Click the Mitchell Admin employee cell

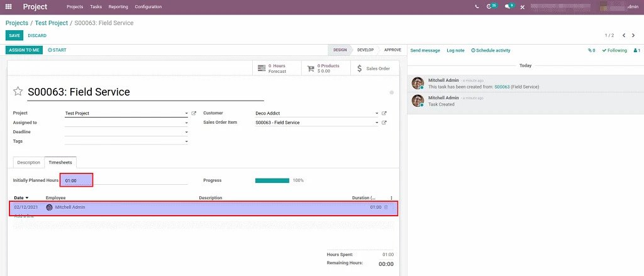point(65,207)
